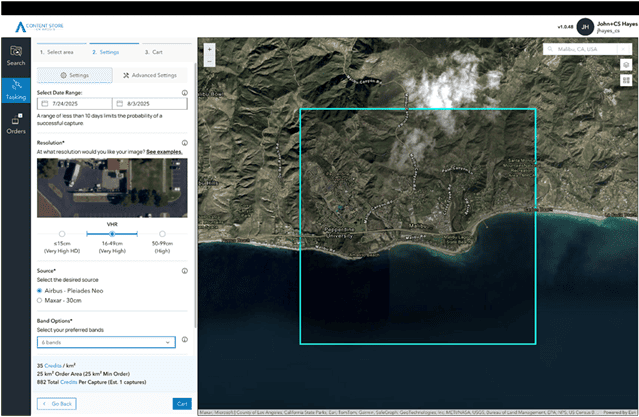
Task: Open the end date calendar icon
Action: [119, 104]
